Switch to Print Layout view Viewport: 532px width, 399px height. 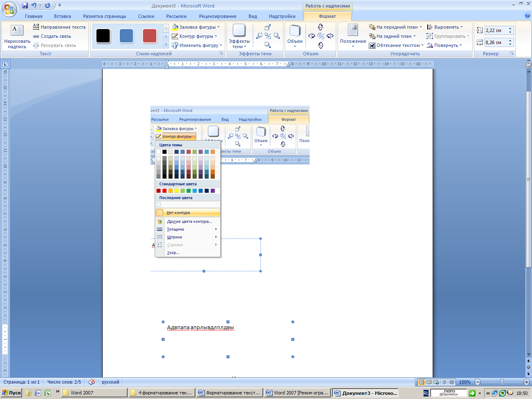point(422,382)
